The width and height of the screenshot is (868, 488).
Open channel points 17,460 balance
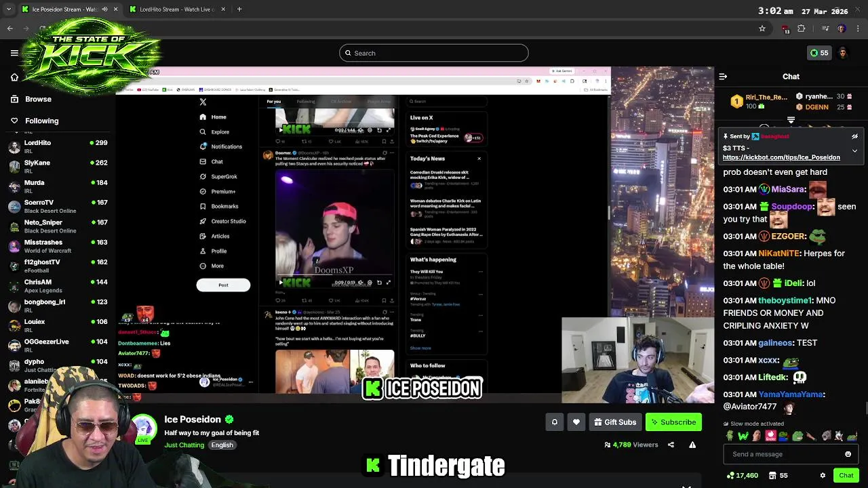742,475
